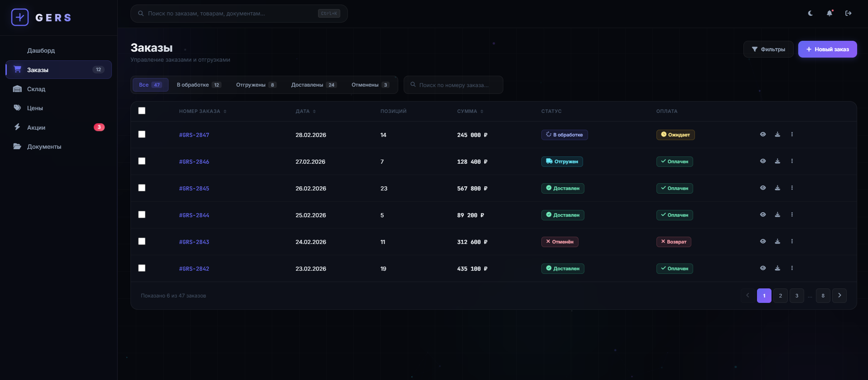Click the logout icon in header
This screenshot has width=868, height=380.
coord(849,13)
